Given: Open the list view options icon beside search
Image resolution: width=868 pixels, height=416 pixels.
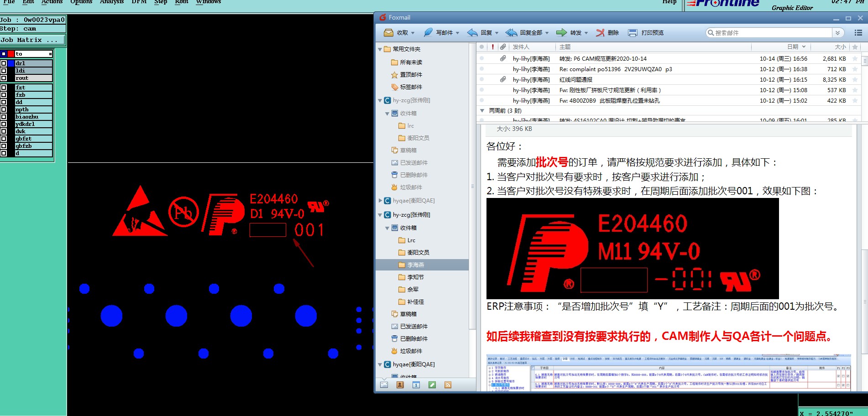Looking at the screenshot, I should click(x=858, y=33).
